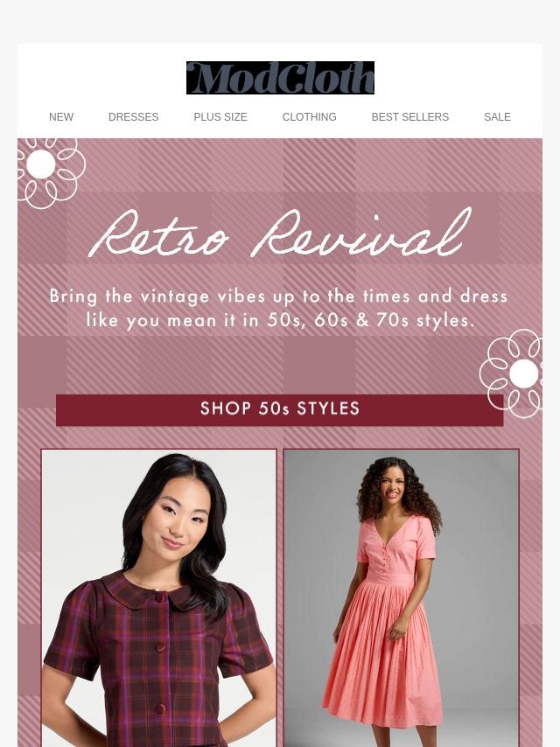Open the NEW navigation link
The height and width of the screenshot is (747, 560).
coord(61,116)
